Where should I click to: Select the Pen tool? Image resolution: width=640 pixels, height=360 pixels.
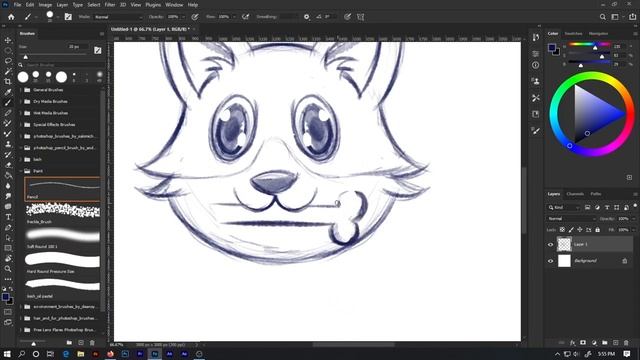point(8,227)
